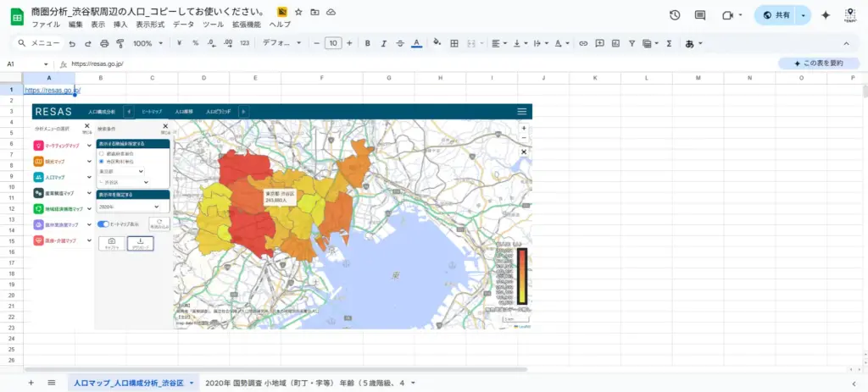This screenshot has height=392, width=868.
Task: Toggle italic formatting
Action: point(384,43)
